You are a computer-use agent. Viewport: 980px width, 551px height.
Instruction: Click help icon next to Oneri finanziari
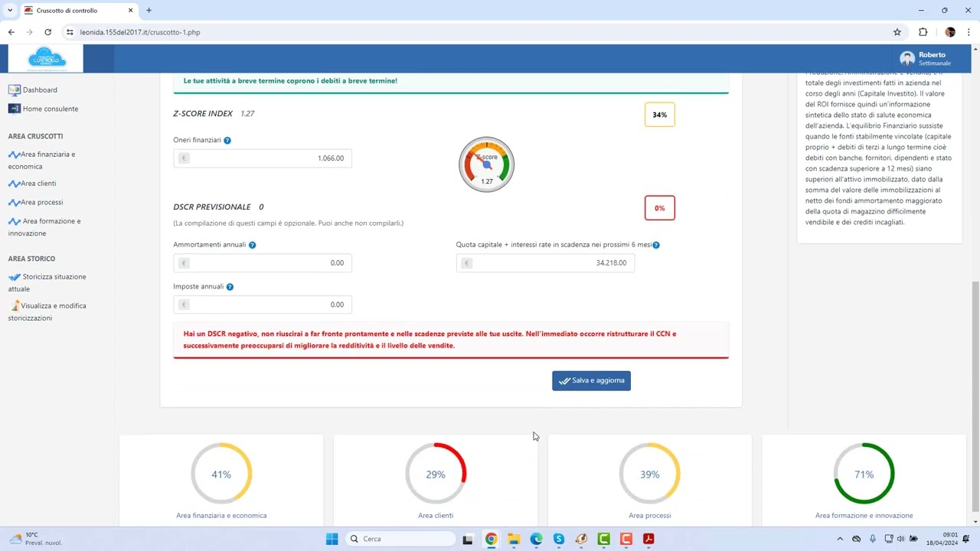[227, 141]
